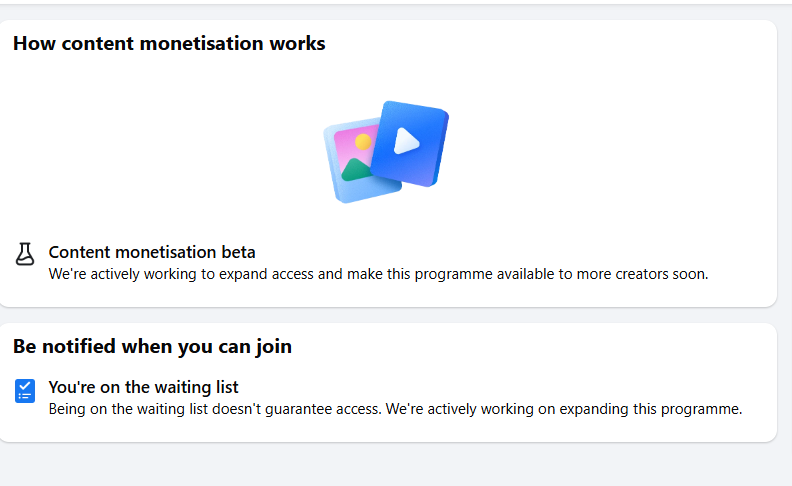Click the yellow sun in the photo graphic
The height and width of the screenshot is (486, 792).
363,142
